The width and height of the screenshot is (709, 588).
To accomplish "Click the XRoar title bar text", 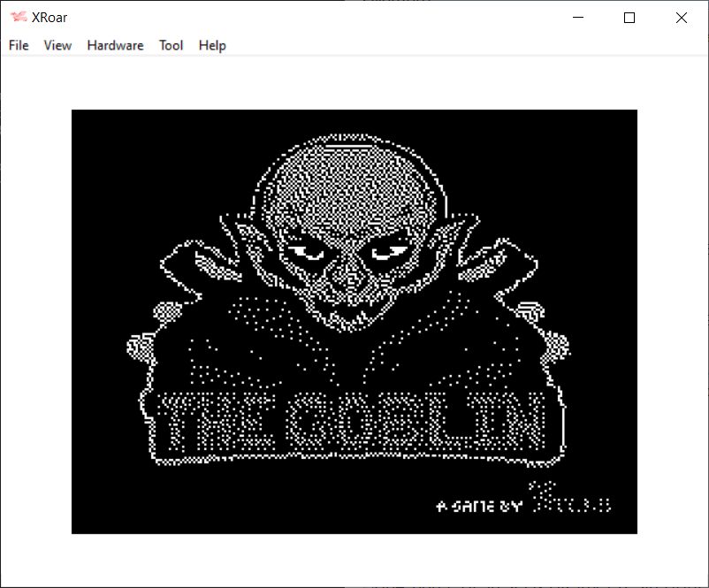I will [x=51, y=18].
